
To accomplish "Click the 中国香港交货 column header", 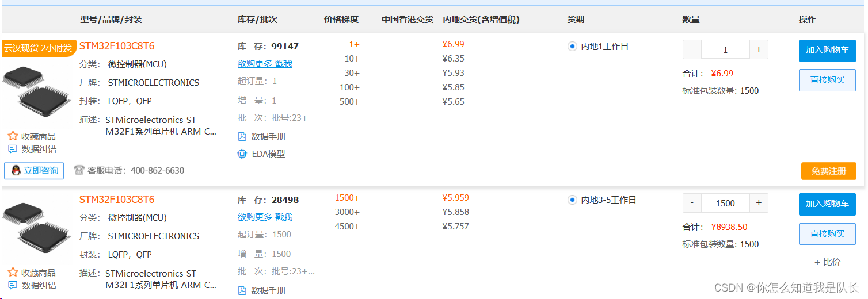I will (408, 19).
